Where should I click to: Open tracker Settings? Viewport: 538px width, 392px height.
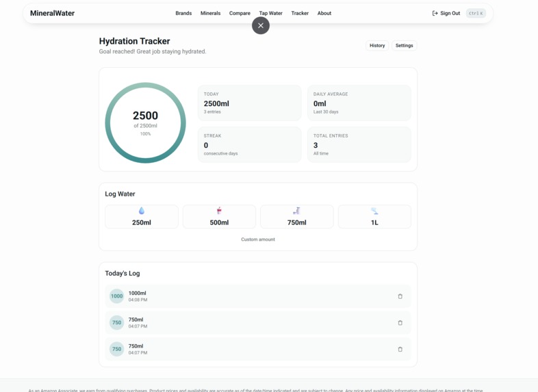point(405,45)
